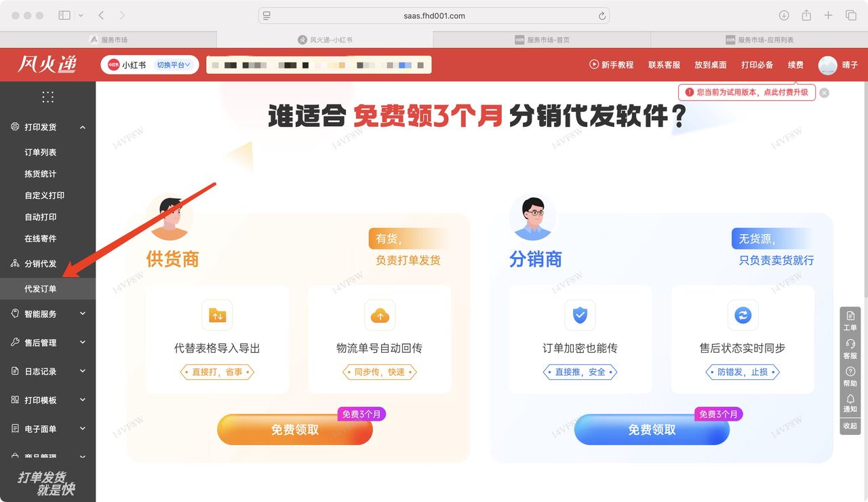Click the blue 免费领取 distributor button
868x502 pixels.
tap(652, 429)
